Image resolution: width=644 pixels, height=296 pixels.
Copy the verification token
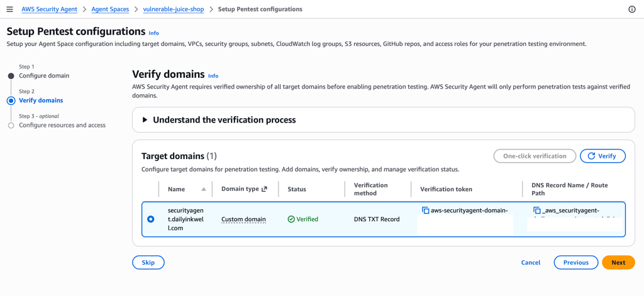click(x=425, y=210)
